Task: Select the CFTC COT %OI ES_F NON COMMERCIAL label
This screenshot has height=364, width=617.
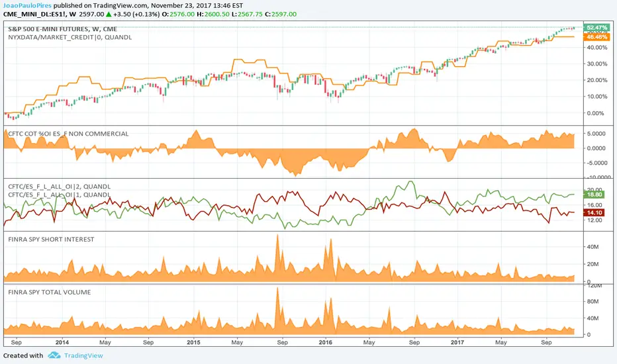Action: coord(68,134)
